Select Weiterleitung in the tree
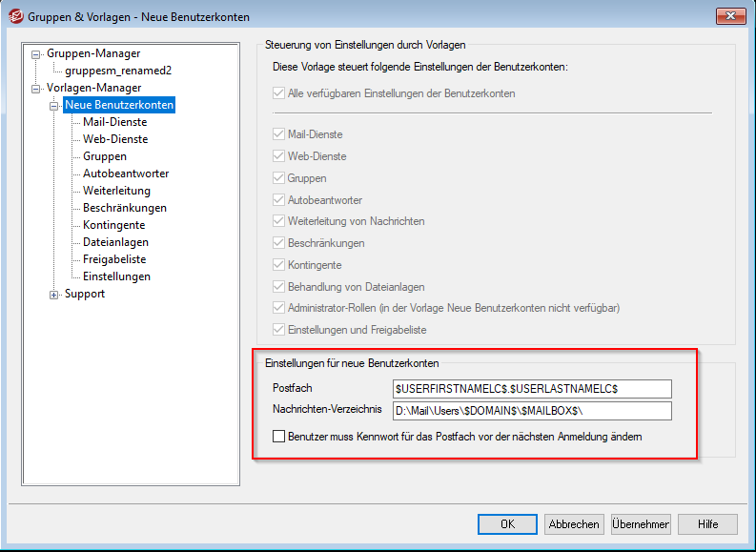The height and width of the screenshot is (552, 756). tap(116, 191)
